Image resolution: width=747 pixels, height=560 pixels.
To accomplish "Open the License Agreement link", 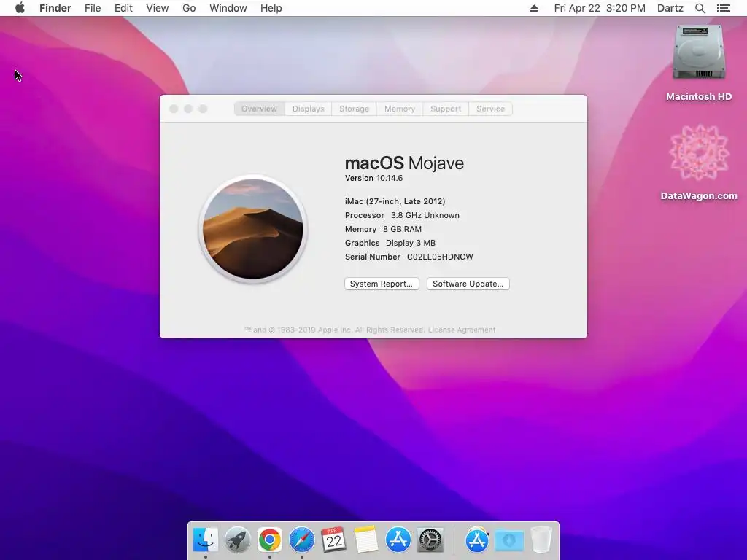I will click(x=462, y=330).
